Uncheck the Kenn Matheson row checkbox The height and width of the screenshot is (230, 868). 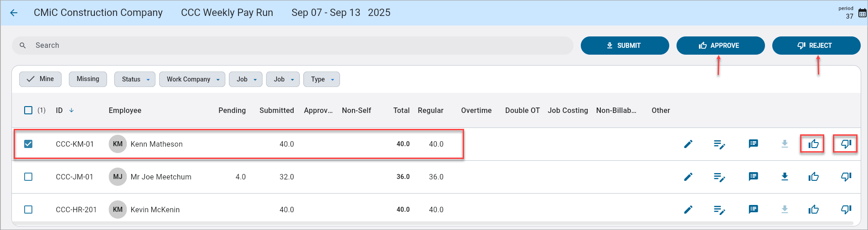click(x=28, y=144)
